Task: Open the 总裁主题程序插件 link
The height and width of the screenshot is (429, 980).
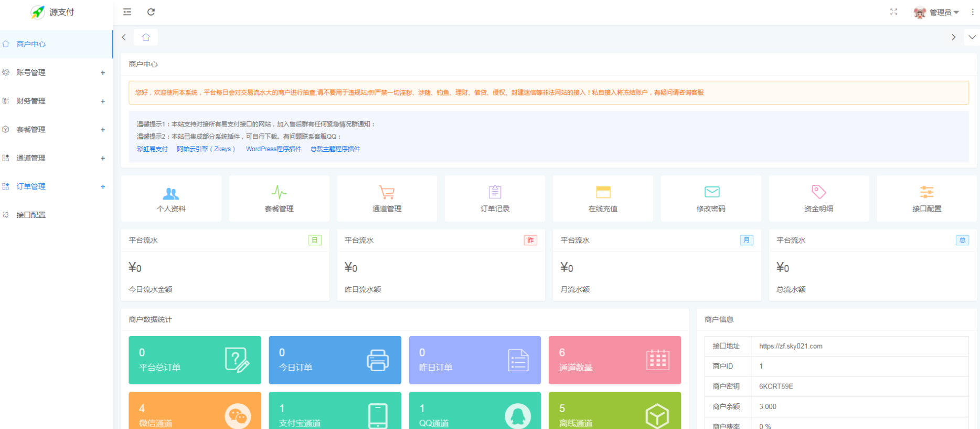Action: tap(335, 149)
